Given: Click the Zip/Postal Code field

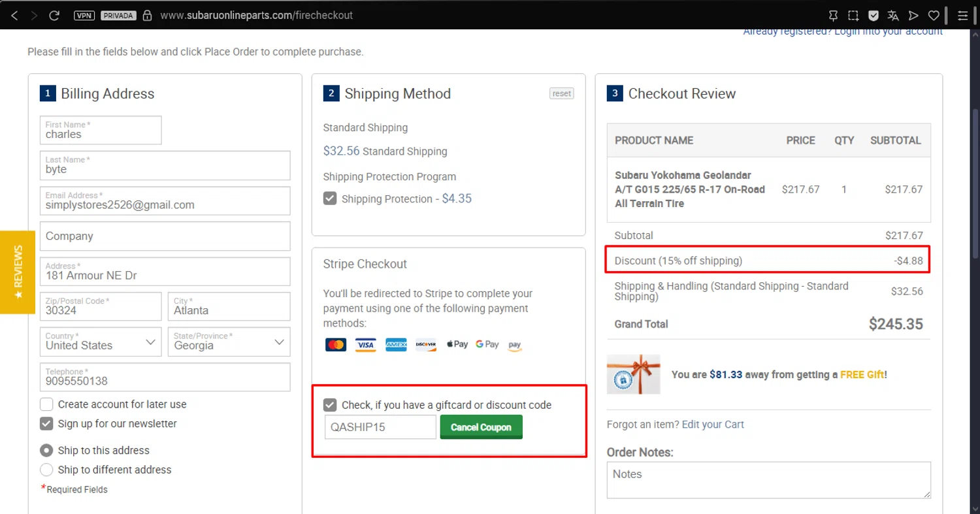Looking at the screenshot, I should (x=101, y=306).
